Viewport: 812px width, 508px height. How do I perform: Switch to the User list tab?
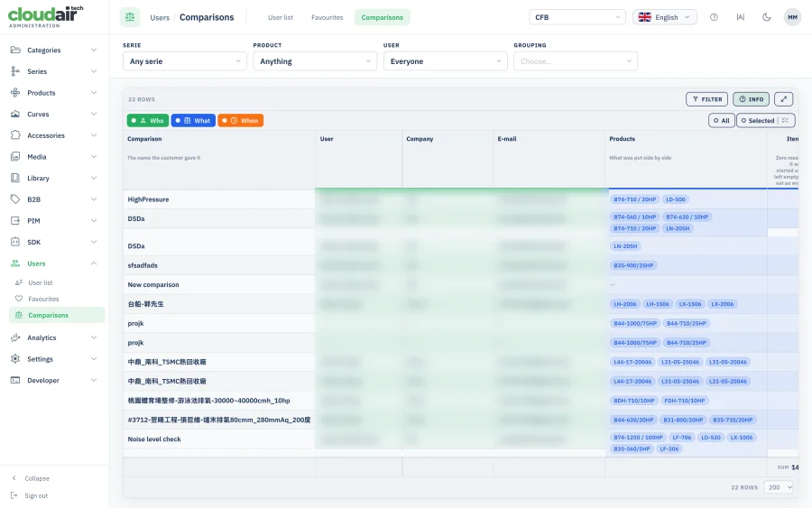[281, 17]
